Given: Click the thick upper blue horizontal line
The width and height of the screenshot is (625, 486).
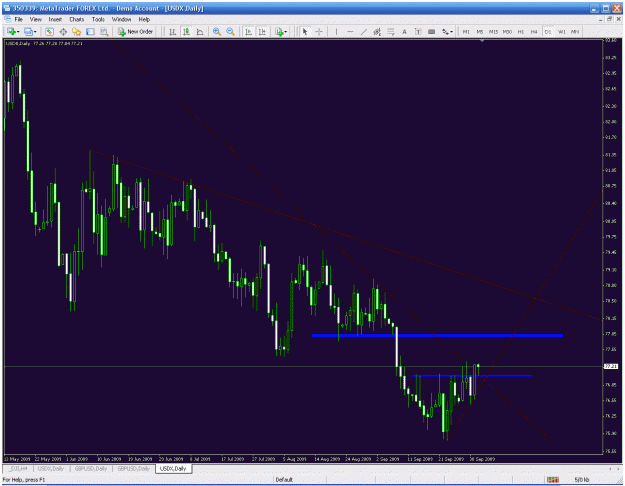Looking at the screenshot, I should coord(437,335).
